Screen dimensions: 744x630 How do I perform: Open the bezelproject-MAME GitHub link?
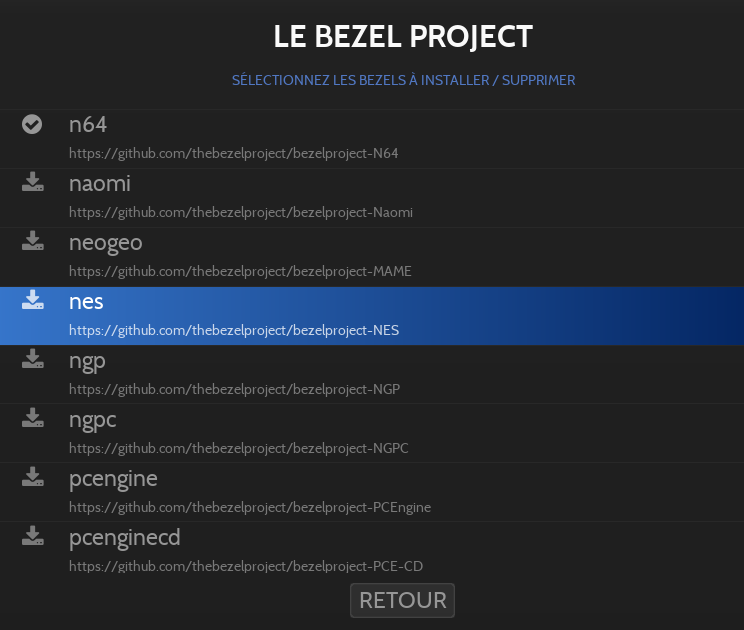point(240,271)
